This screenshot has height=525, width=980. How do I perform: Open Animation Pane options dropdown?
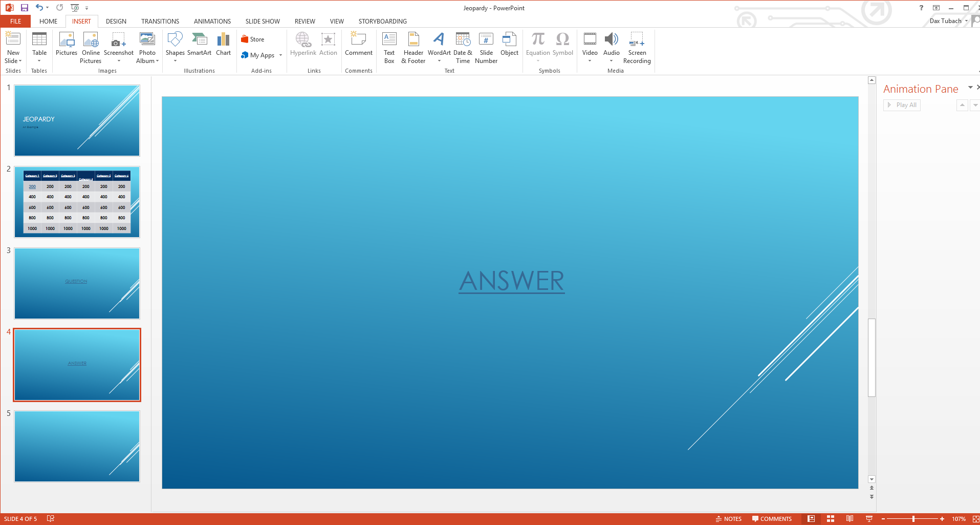point(970,88)
